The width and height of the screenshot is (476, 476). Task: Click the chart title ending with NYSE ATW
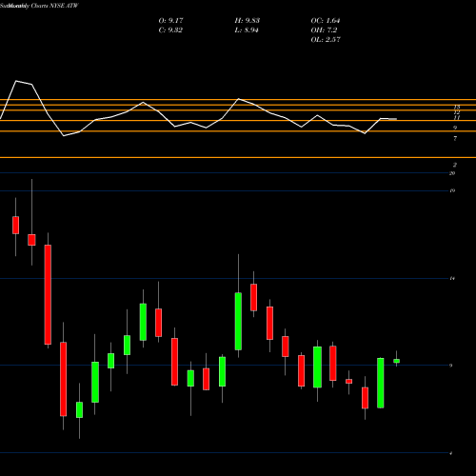pyautogui.click(x=39, y=6)
